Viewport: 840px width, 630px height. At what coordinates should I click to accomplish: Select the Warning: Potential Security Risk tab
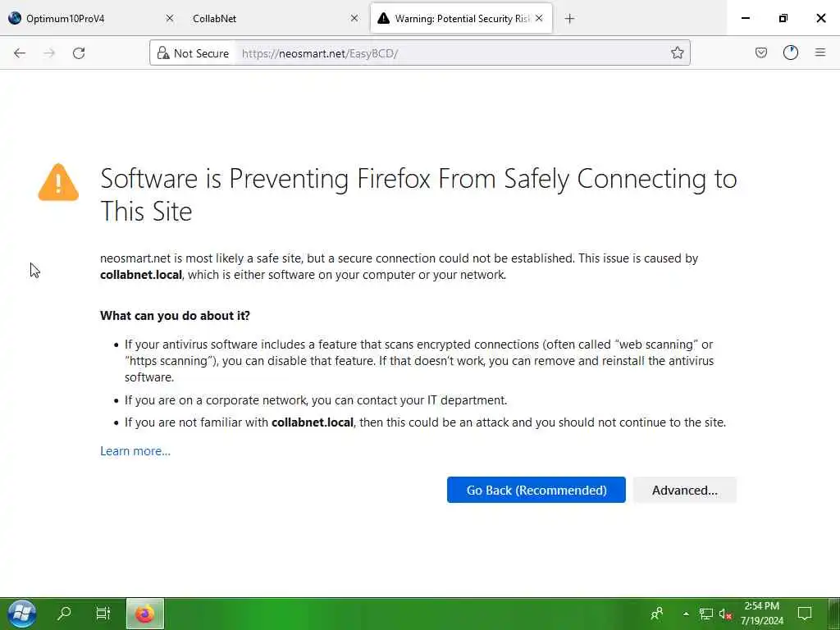coord(461,18)
